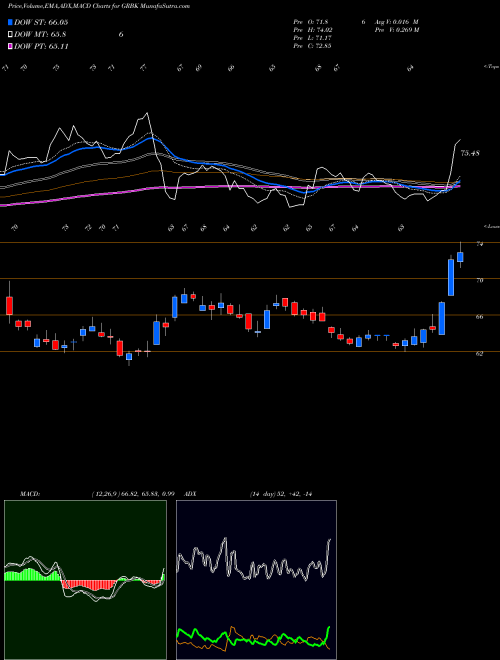Screen dimensions: 500x660
Task: Click the ADX '(14 day) 52, +42, -14' values
Action: [x=281, y=494]
